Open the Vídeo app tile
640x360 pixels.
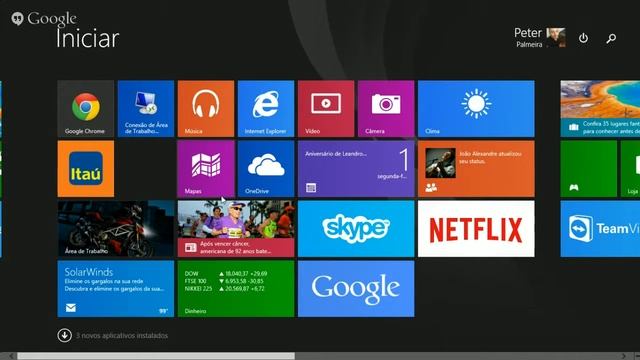tap(326, 109)
